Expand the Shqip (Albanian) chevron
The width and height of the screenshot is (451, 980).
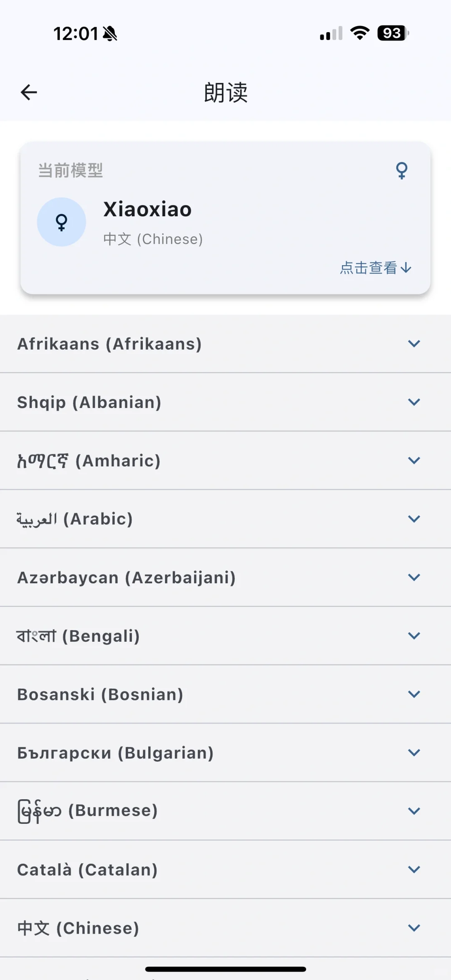point(414,402)
